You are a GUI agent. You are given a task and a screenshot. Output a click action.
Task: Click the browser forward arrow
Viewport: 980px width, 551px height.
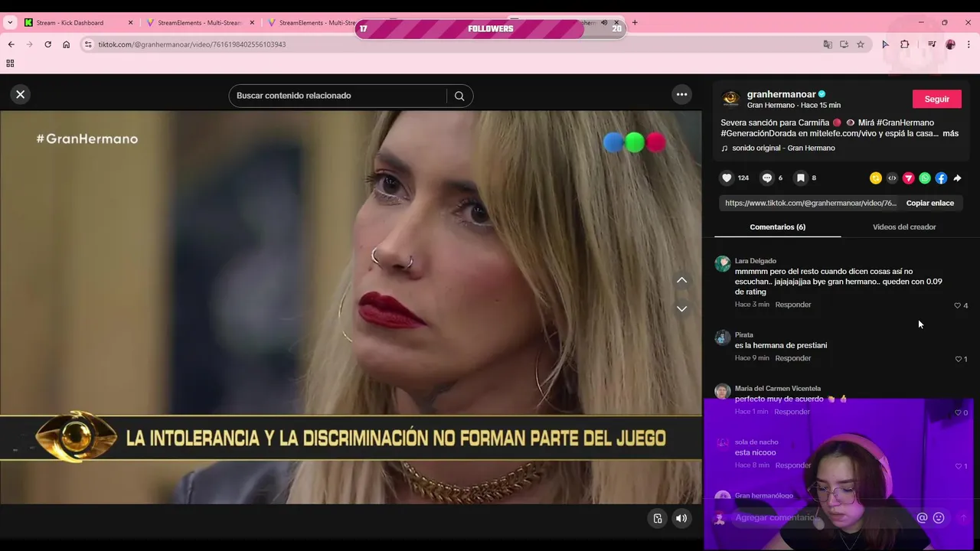click(29, 44)
